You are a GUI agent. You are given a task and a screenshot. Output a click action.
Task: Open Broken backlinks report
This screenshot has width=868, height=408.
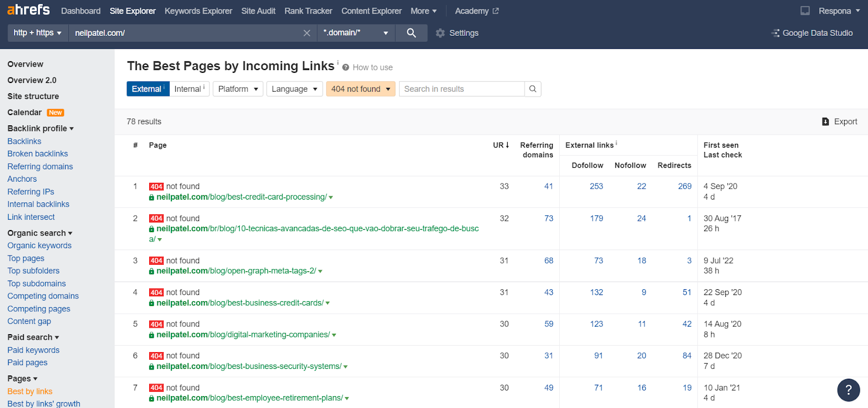(x=37, y=154)
